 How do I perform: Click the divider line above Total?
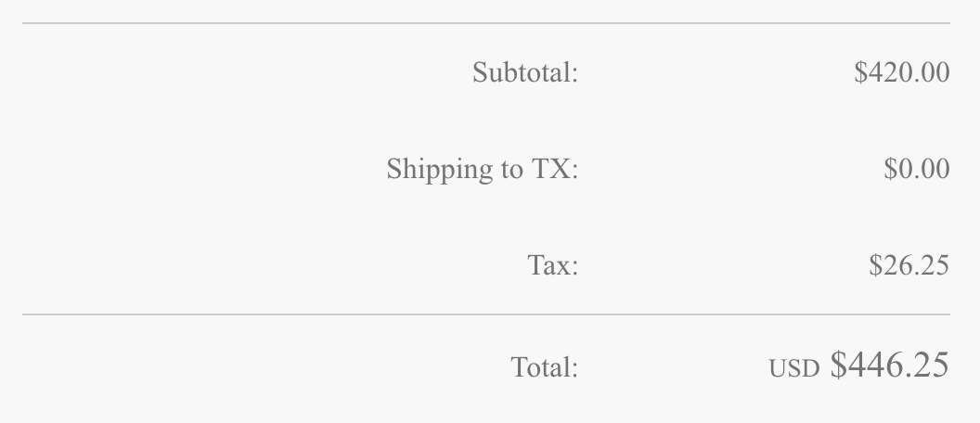coord(486,314)
